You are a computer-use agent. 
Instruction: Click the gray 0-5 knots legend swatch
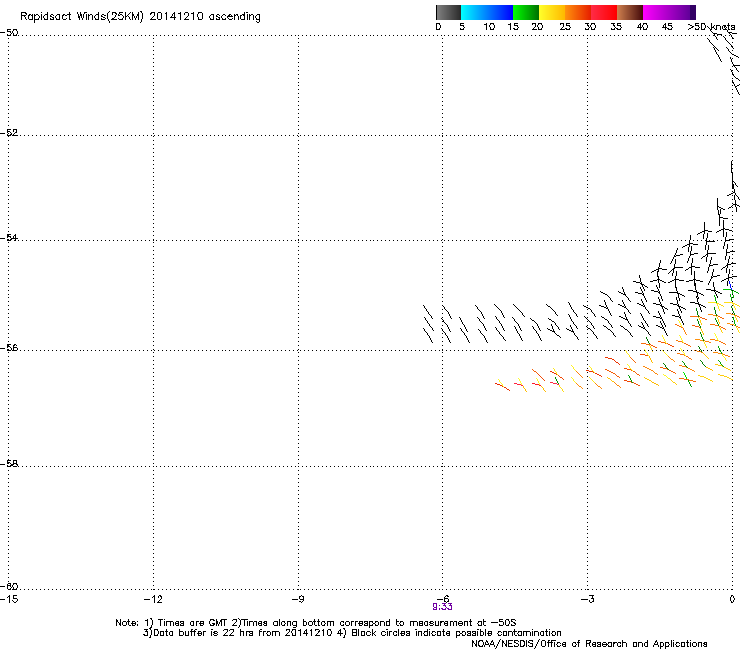point(448,12)
